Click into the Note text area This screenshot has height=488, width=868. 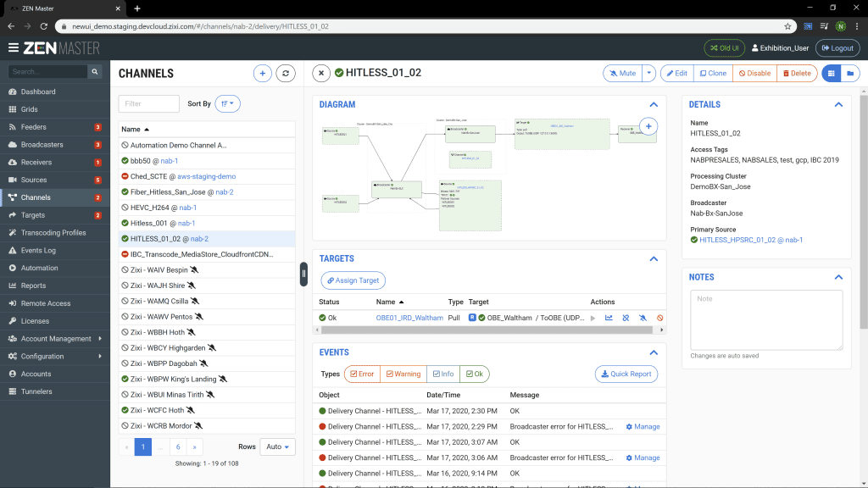tap(766, 319)
